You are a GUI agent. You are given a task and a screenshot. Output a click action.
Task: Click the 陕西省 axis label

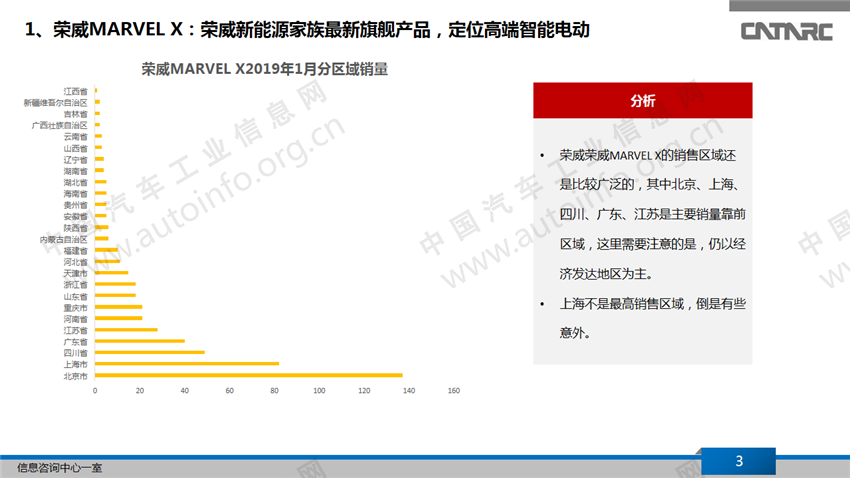[75, 228]
